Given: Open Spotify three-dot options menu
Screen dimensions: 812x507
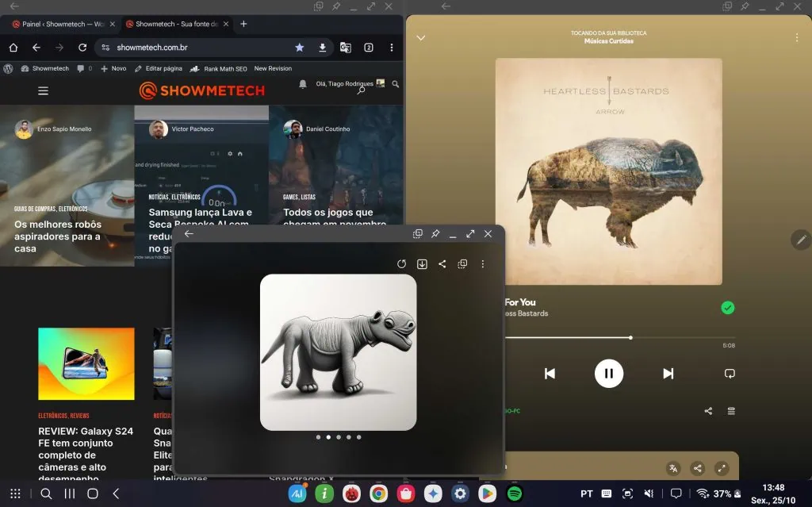Looking at the screenshot, I should pos(797,37).
